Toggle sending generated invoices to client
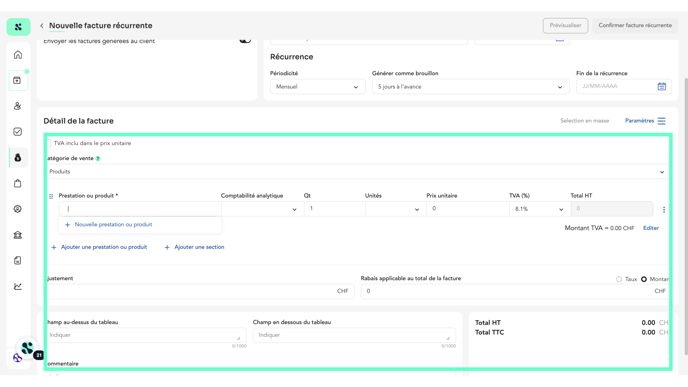 click(245, 40)
